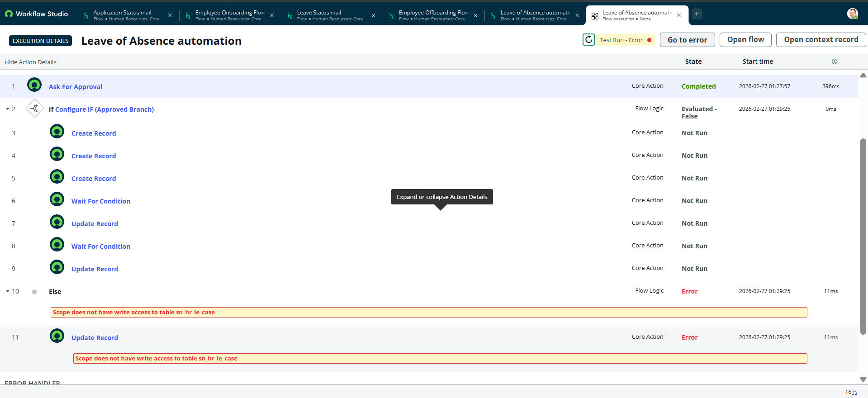Collapse step 10 Else branch
The height and width of the screenshot is (398, 868).
click(8, 291)
